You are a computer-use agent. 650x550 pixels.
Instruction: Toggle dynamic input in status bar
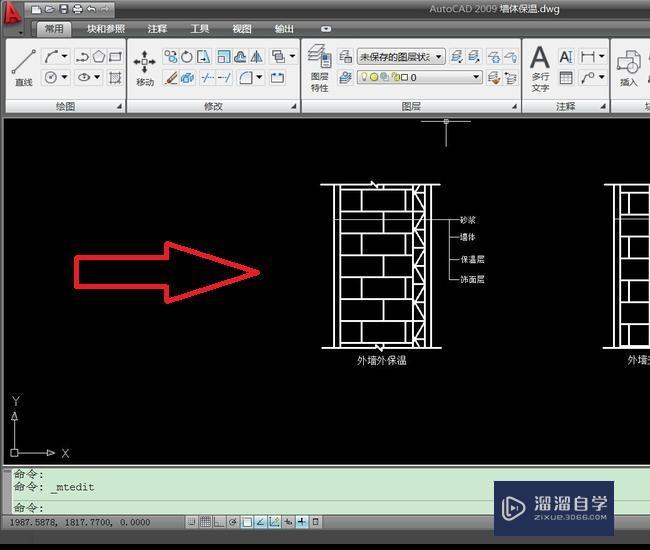point(288,522)
